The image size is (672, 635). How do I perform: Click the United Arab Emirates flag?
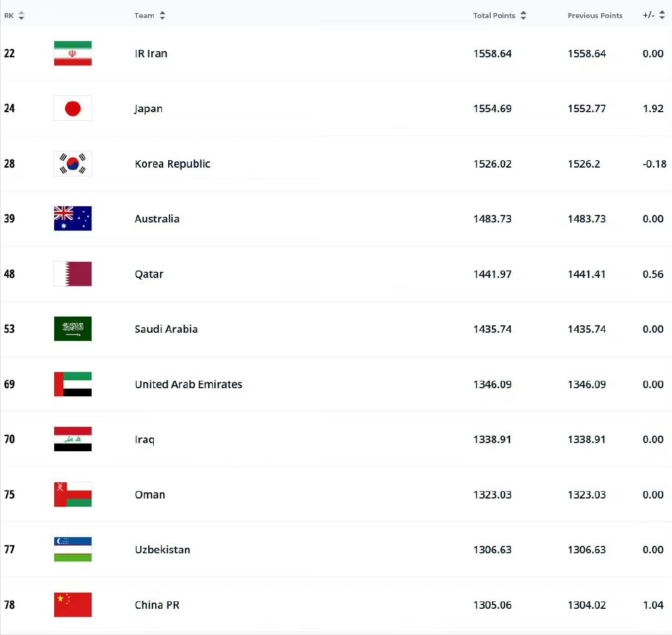pyautogui.click(x=73, y=384)
